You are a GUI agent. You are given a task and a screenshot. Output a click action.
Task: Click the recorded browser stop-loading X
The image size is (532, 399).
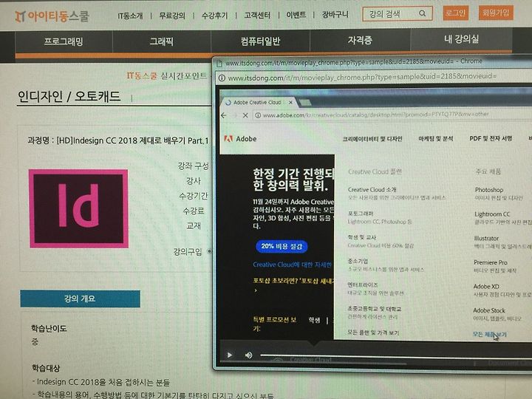(x=245, y=115)
